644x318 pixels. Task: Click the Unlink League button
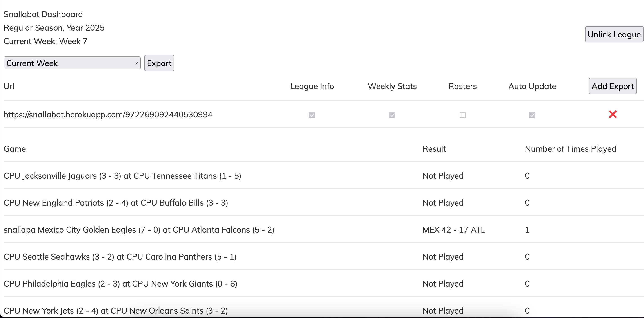click(614, 34)
